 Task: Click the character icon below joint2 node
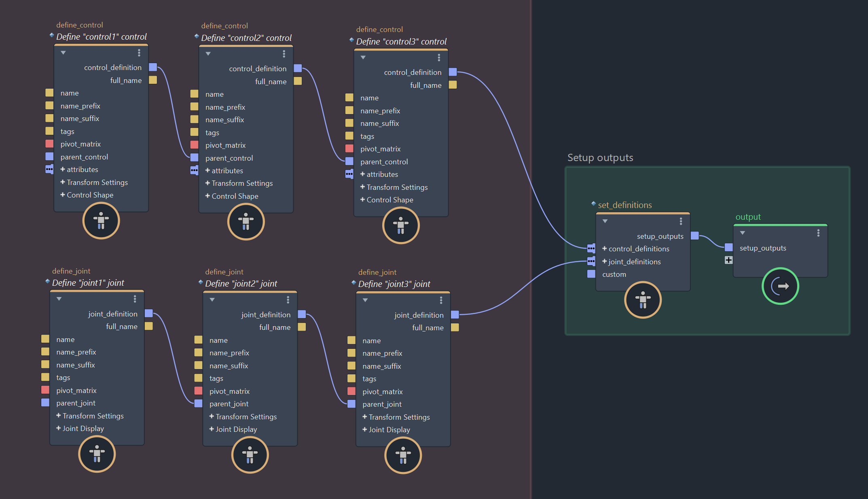point(250,454)
